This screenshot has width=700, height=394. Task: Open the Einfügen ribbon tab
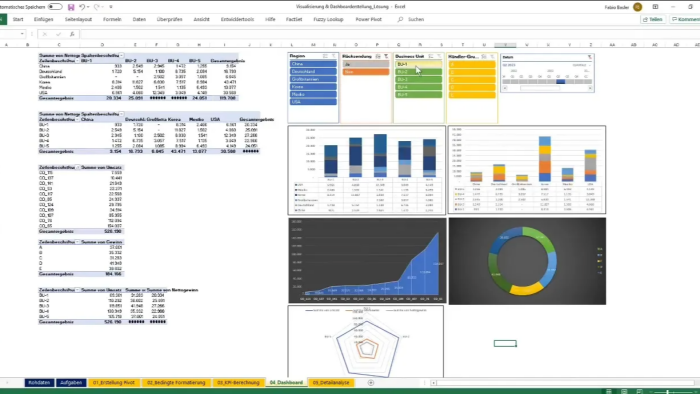tap(43, 19)
